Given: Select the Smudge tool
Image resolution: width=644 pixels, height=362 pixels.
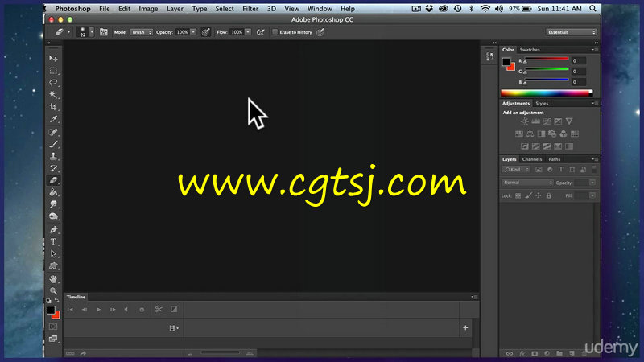Looking at the screenshot, I should 53,204.
